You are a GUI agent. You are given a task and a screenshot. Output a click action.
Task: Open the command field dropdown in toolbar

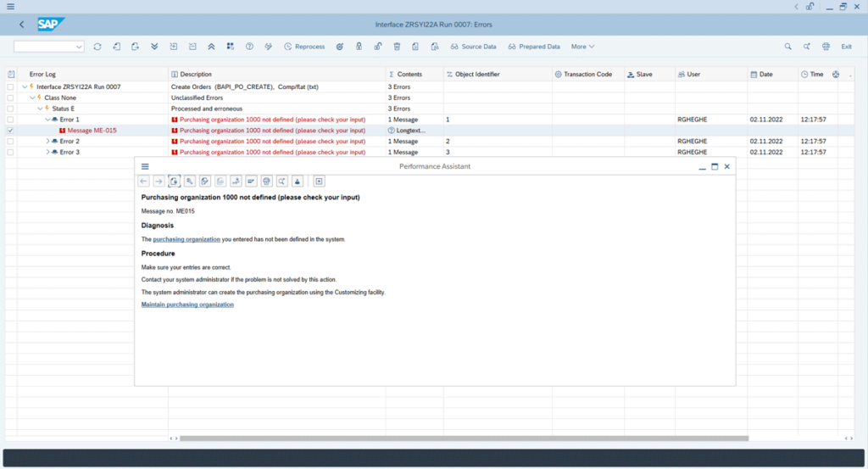(x=79, y=47)
